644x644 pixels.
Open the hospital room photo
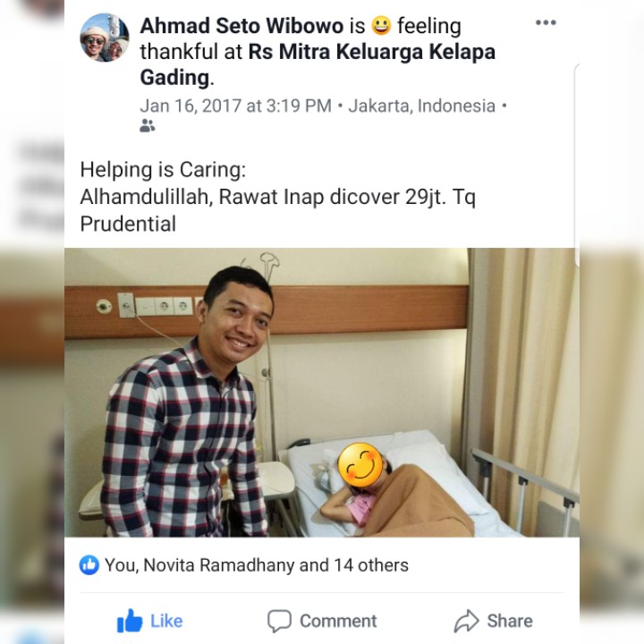322,393
